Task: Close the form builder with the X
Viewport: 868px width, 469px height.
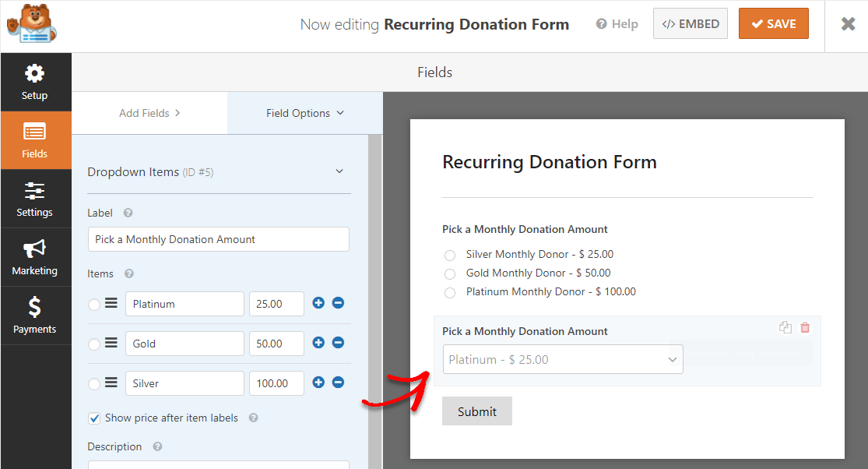Action: pyautogui.click(x=848, y=24)
